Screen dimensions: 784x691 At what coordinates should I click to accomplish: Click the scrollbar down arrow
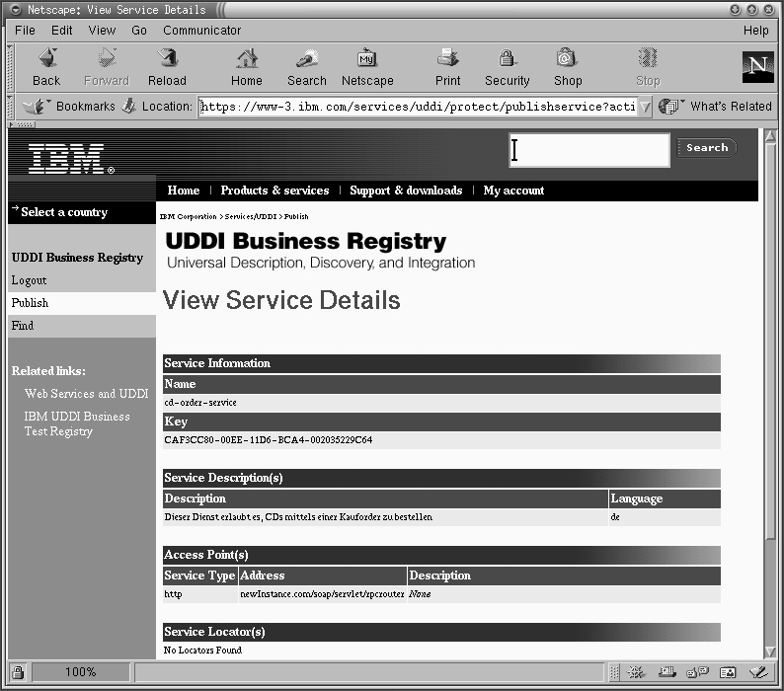tap(770, 652)
